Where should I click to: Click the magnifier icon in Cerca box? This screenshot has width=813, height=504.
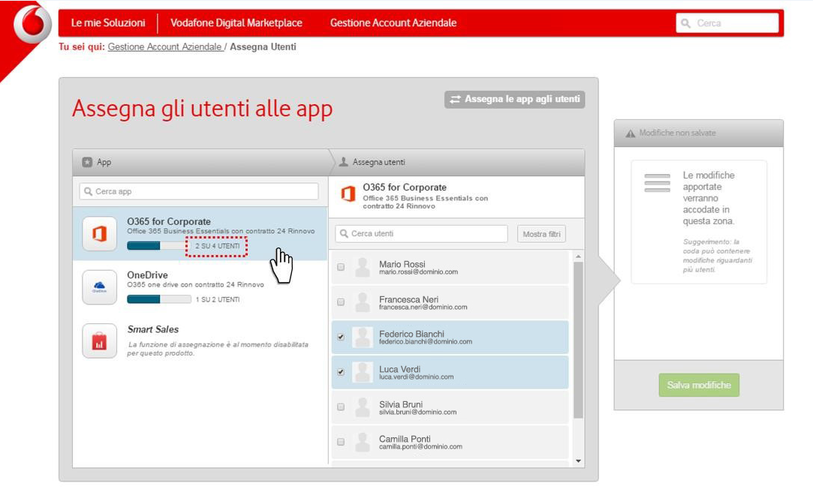[x=685, y=23]
